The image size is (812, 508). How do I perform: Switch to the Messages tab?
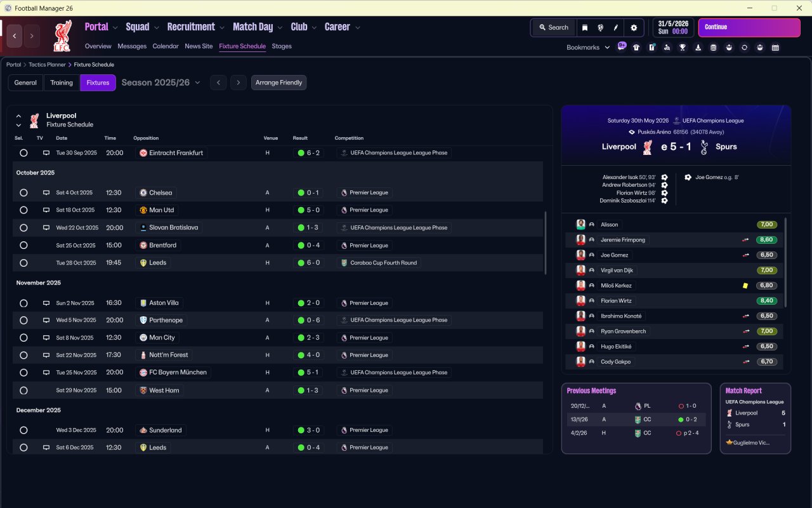pos(132,46)
